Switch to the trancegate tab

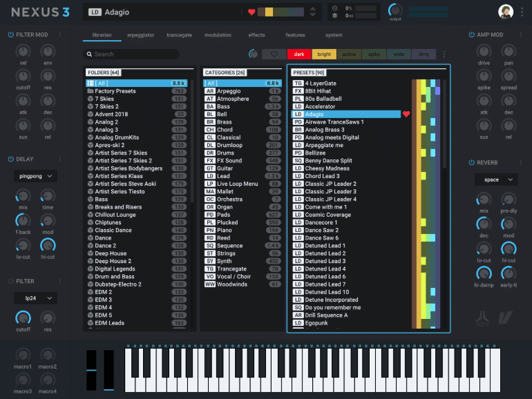(179, 35)
